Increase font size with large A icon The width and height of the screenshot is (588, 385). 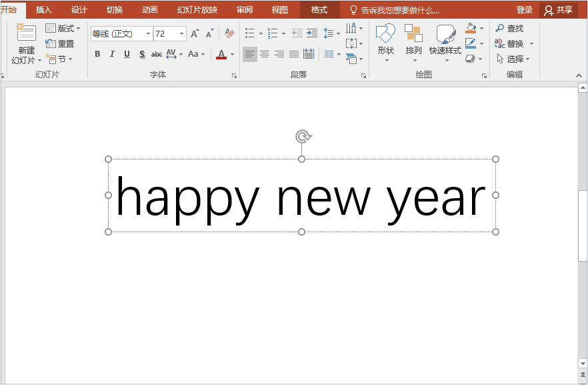point(195,33)
